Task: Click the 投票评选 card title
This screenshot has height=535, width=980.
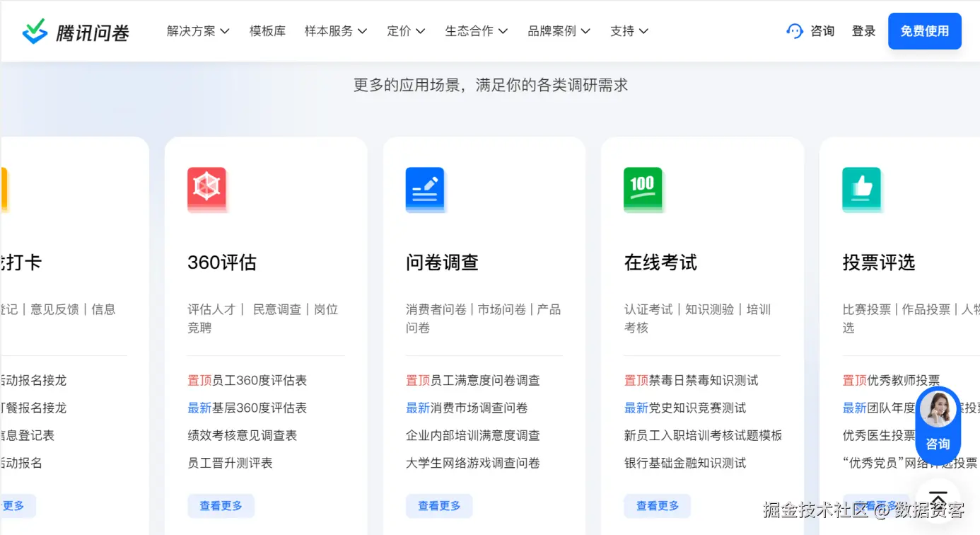Action: (x=879, y=263)
